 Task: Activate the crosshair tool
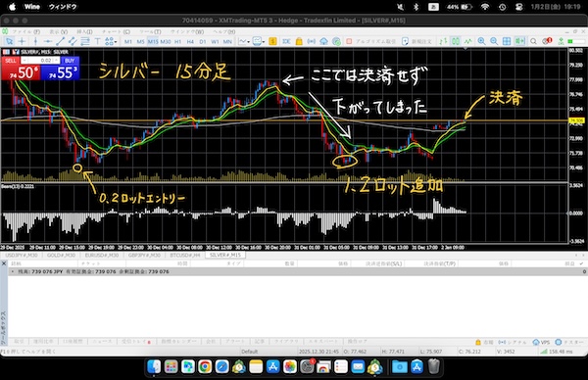pos(23,41)
